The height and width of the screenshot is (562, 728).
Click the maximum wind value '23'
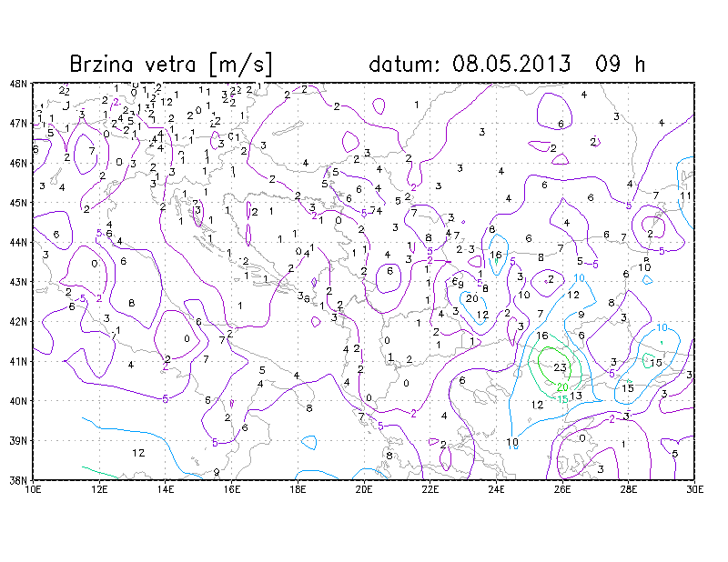pyautogui.click(x=561, y=367)
